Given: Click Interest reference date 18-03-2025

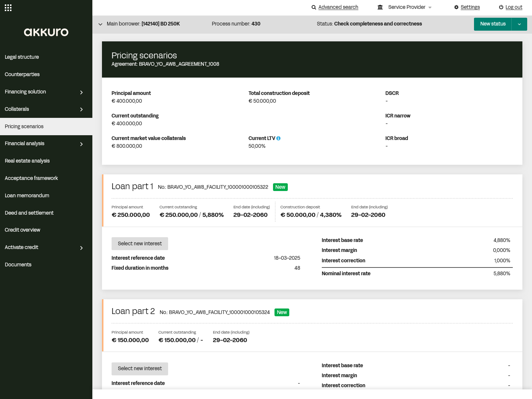Looking at the screenshot, I should 287,258.
